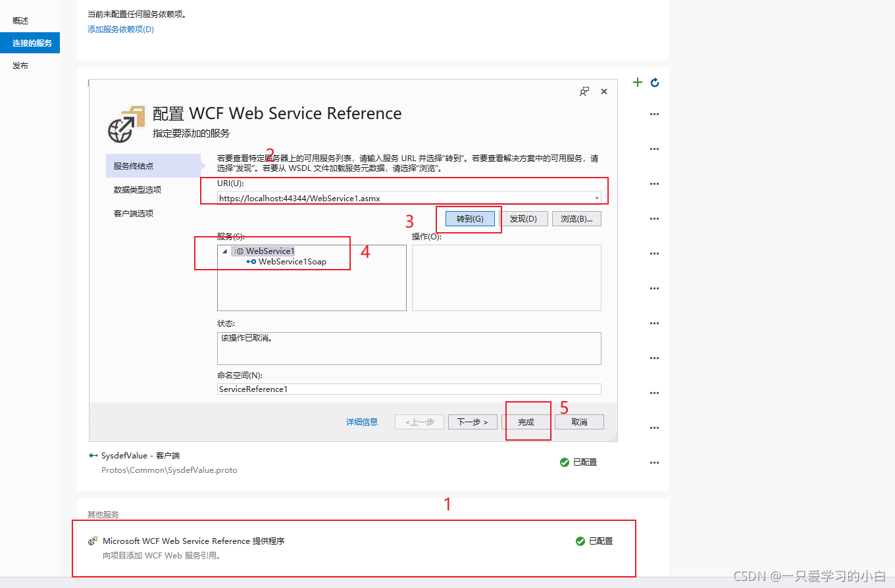895x588 pixels.
Task: Select Microsoft WCF Web Service Reference provider row
Action: pyautogui.click(x=354, y=548)
